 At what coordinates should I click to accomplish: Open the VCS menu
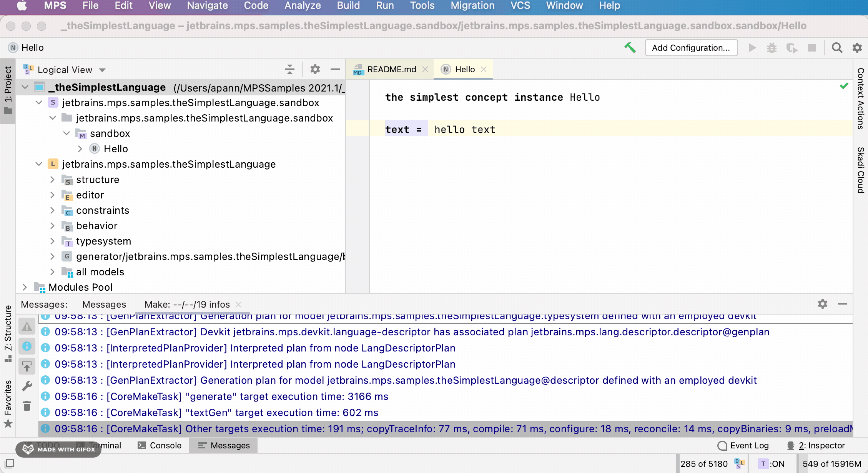point(520,6)
